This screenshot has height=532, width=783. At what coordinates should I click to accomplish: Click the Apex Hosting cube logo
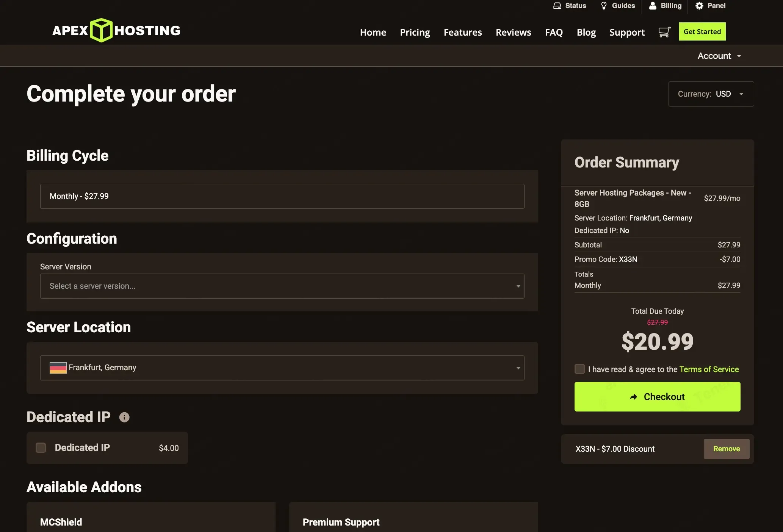101,30
